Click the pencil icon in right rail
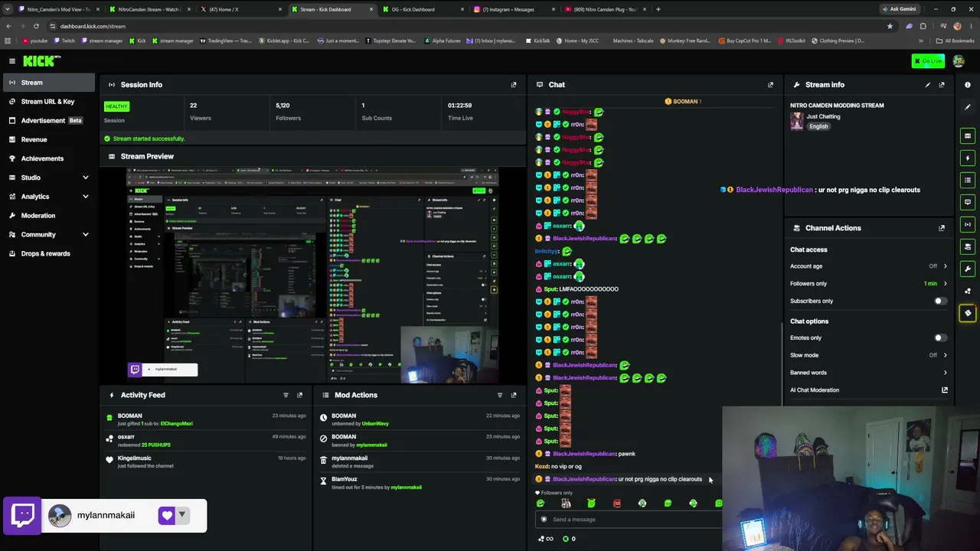Screen dimensions: 980x551 (968, 107)
